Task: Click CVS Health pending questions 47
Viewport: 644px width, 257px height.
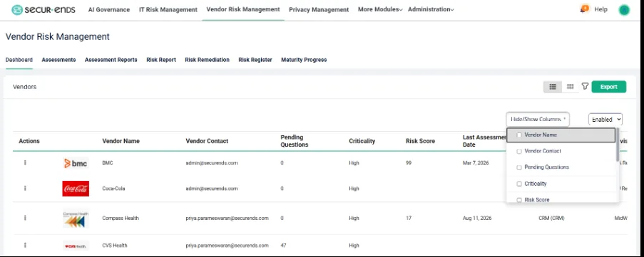Action: coord(283,246)
